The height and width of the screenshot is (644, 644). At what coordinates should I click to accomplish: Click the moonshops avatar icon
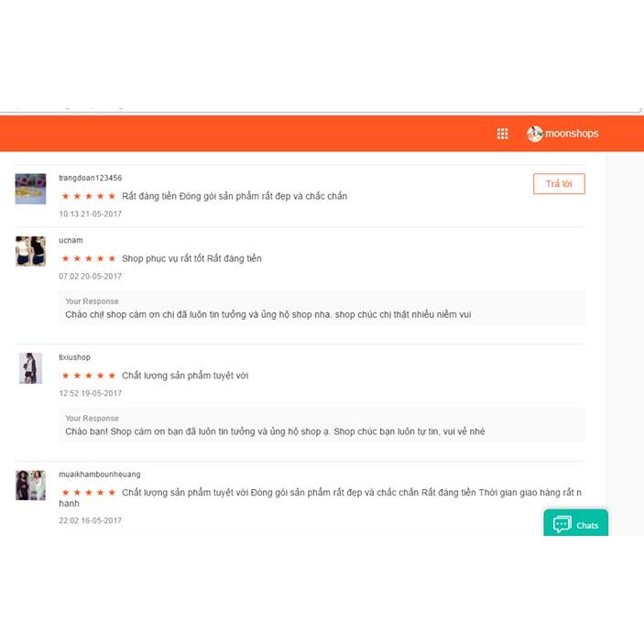[x=535, y=134]
